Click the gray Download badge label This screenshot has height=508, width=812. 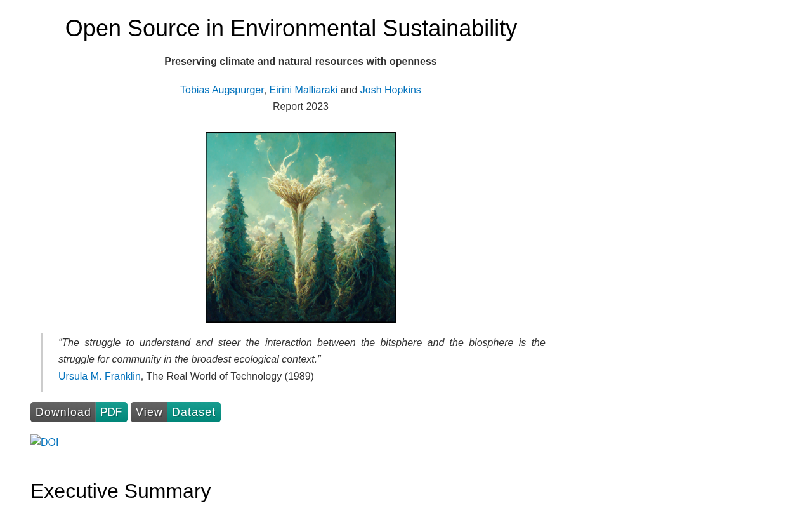click(x=63, y=412)
